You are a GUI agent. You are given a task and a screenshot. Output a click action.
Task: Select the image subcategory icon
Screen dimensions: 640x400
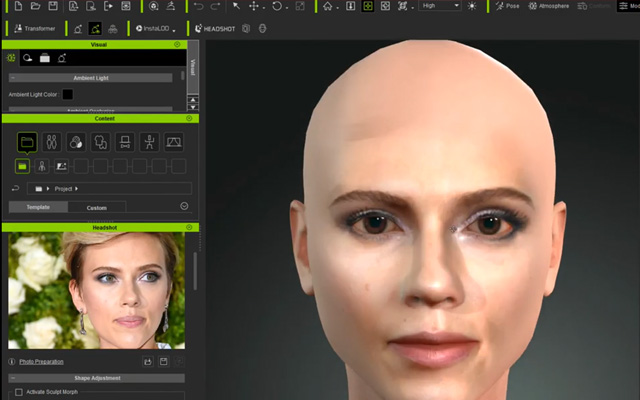click(61, 167)
